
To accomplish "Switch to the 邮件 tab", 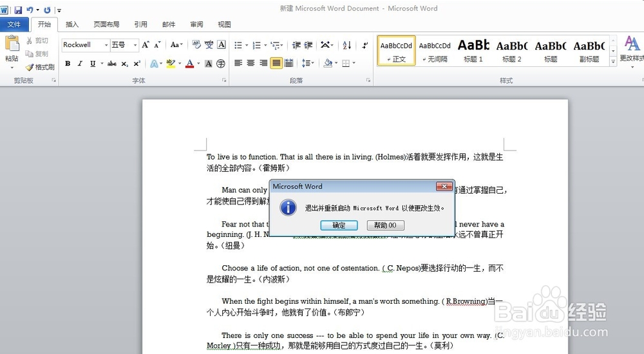I will click(168, 24).
